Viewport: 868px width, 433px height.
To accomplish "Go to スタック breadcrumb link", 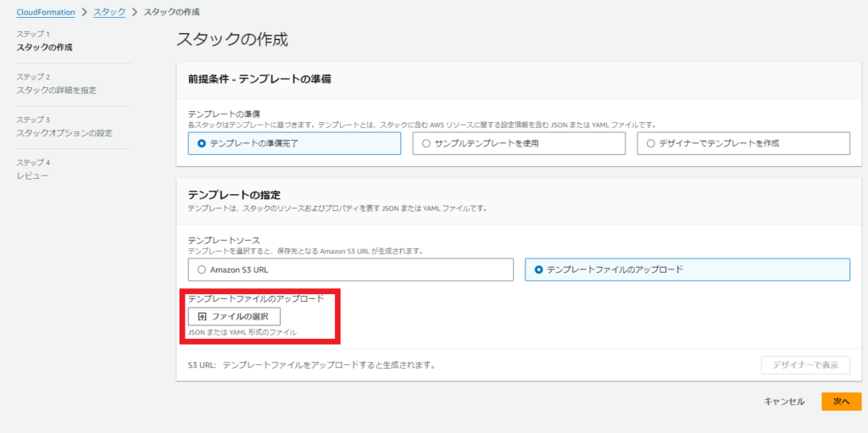I will coord(109,12).
